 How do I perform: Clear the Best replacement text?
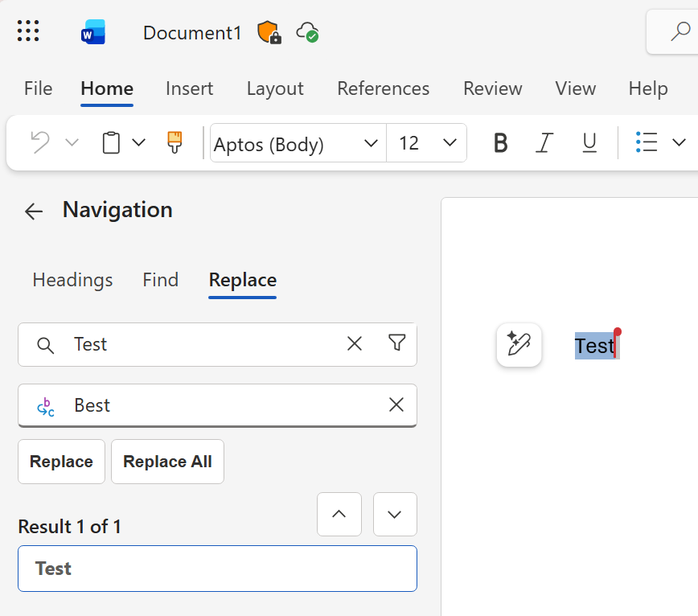pos(396,405)
